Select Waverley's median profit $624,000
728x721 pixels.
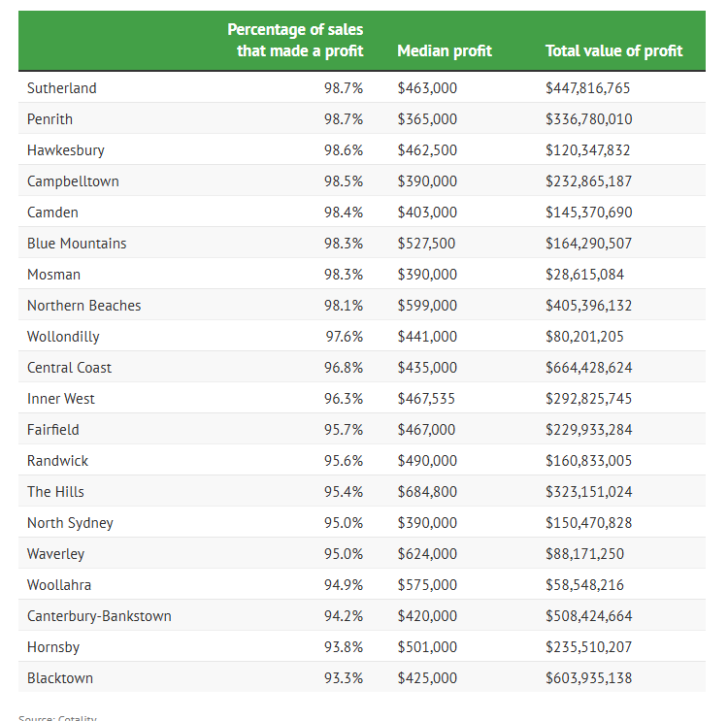(427, 554)
